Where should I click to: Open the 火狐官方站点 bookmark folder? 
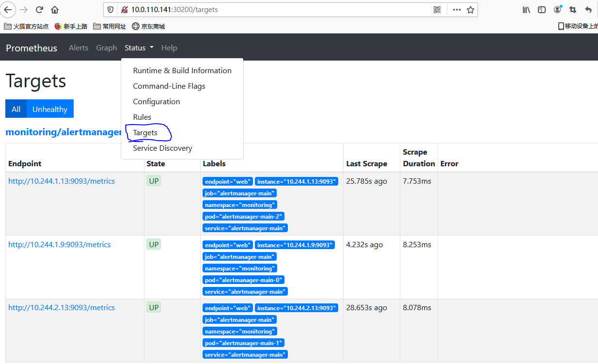(x=26, y=27)
